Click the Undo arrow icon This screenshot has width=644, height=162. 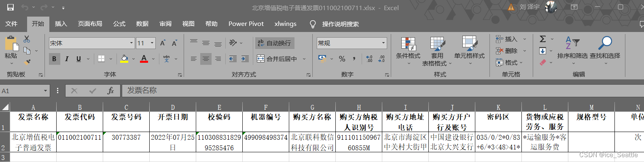(x=25, y=7)
